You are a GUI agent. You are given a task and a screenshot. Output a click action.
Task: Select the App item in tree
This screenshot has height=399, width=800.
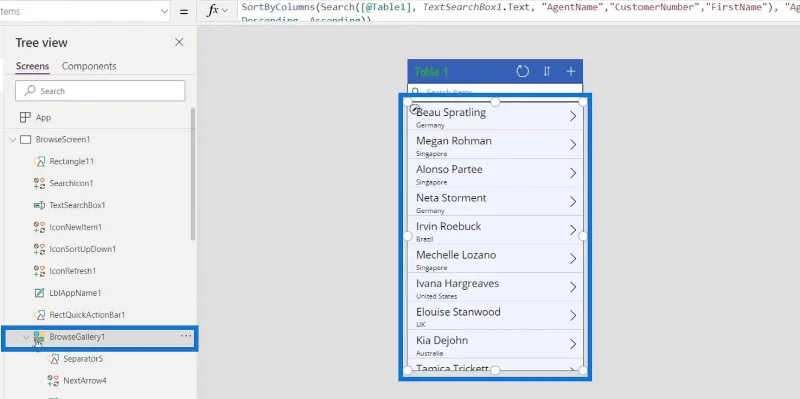43,117
